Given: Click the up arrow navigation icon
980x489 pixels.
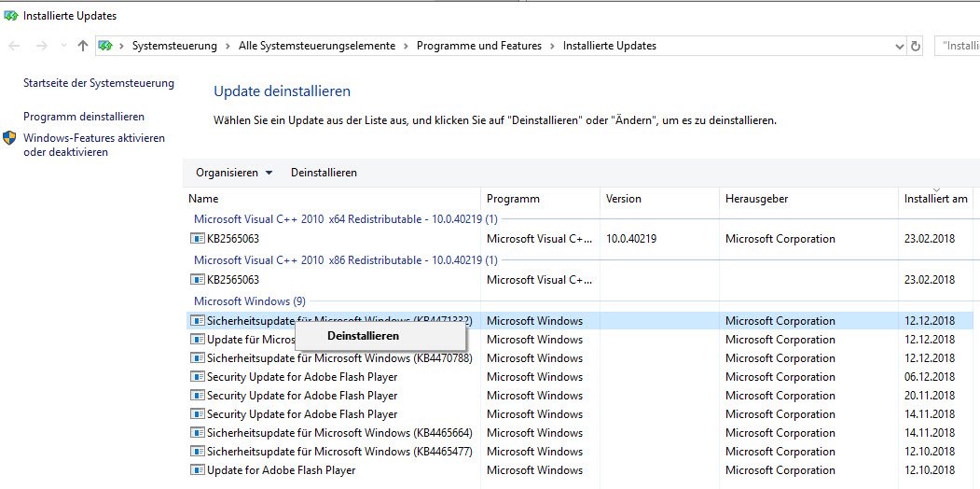Looking at the screenshot, I should [83, 46].
